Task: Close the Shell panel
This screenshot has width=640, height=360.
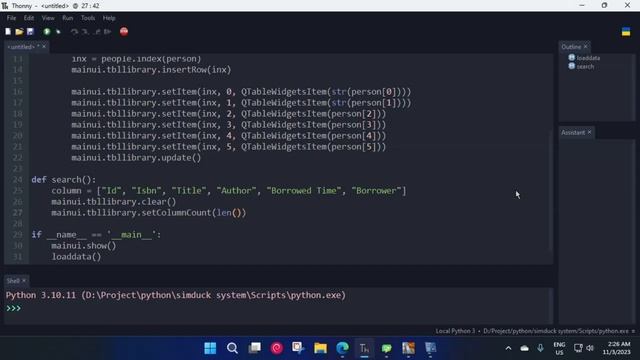Action: tap(24, 280)
